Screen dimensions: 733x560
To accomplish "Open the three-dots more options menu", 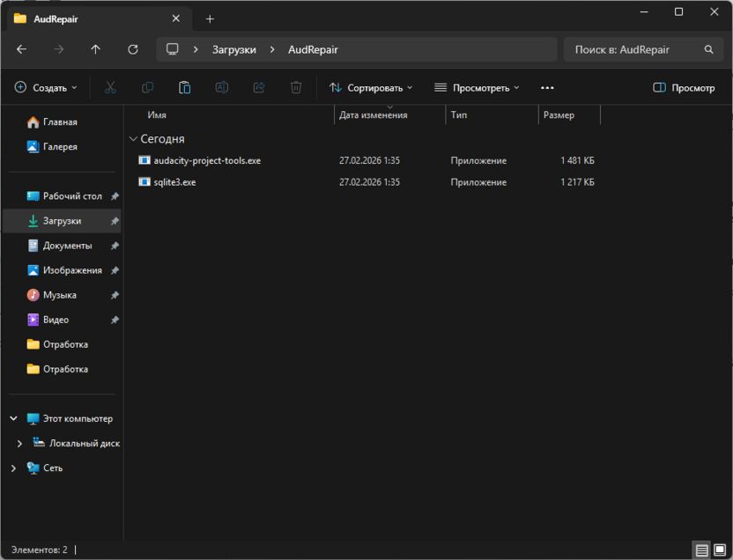I will 547,88.
